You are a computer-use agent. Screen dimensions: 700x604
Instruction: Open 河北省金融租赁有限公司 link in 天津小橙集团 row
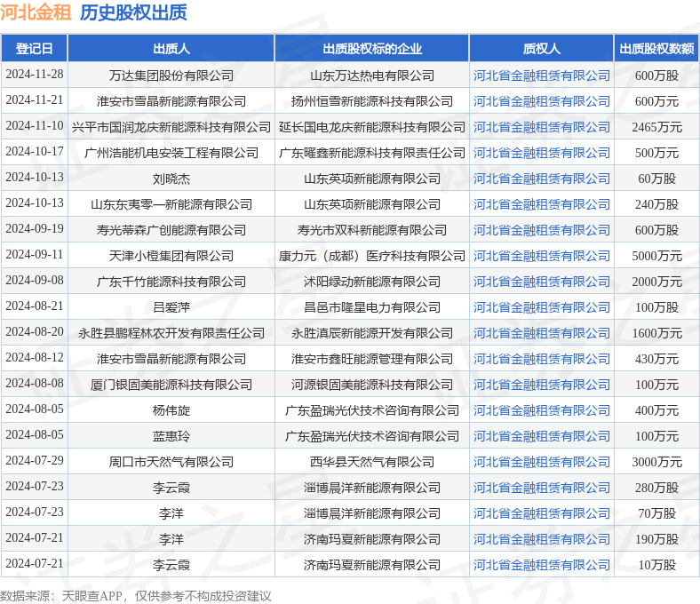tap(542, 256)
